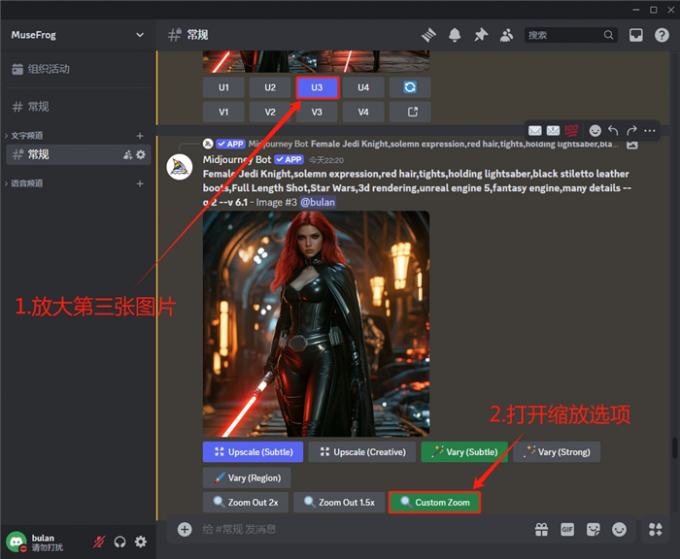Viewport: 680px width, 559px height.
Task: Open the red-haired Jedi image
Action: [x=316, y=324]
